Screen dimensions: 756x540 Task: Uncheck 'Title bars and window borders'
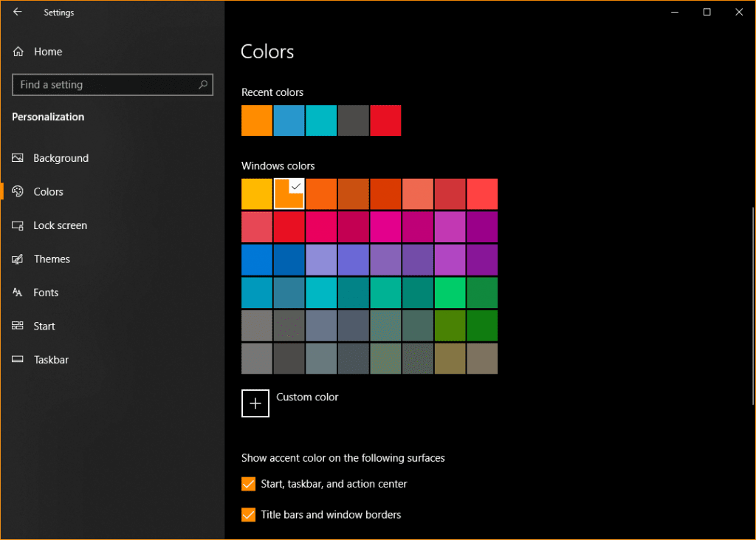(x=248, y=514)
